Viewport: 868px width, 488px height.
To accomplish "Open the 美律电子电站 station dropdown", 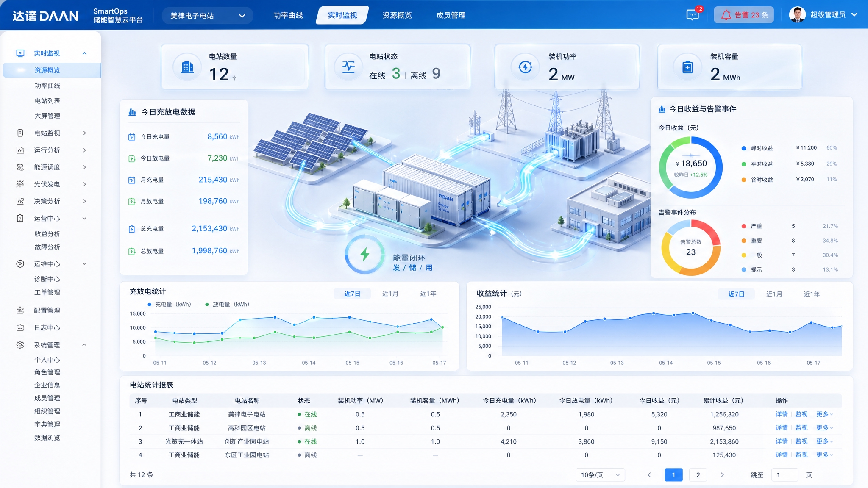I will tap(208, 16).
